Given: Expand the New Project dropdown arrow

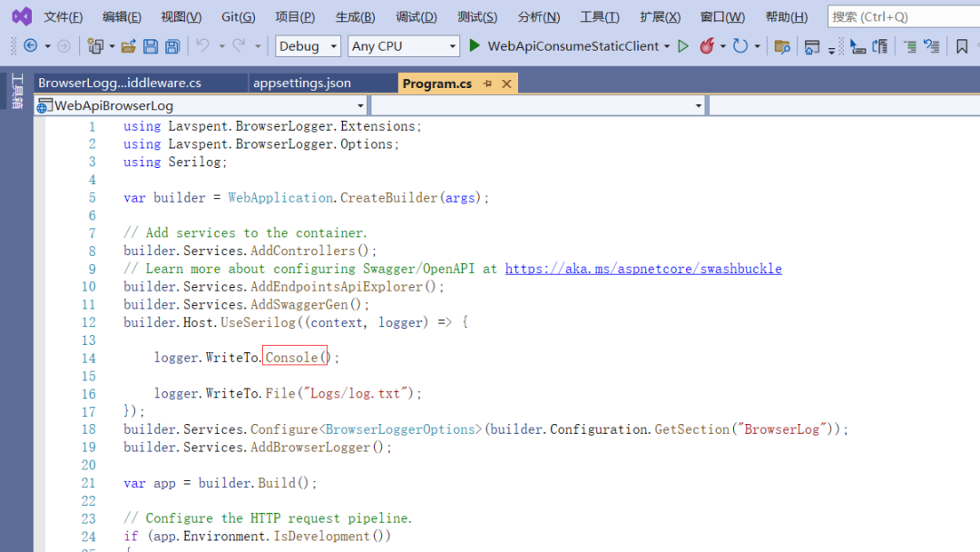Looking at the screenshot, I should (x=112, y=46).
